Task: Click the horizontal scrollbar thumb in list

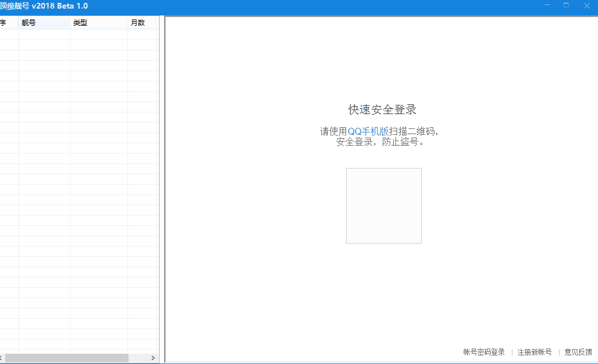Action: coord(66,358)
